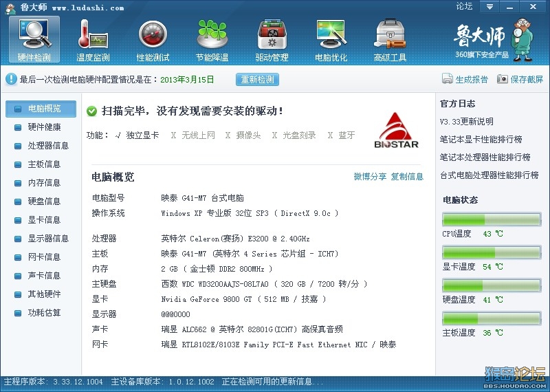Click the WDC WD3200AAJS hard disk text
This screenshot has width=550, height=392.
coord(264,284)
